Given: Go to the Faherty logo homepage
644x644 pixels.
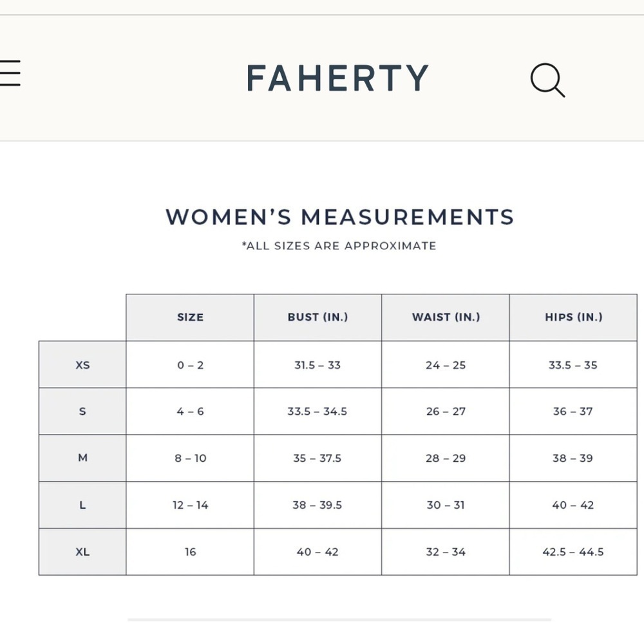Looking at the screenshot, I should click(x=337, y=78).
